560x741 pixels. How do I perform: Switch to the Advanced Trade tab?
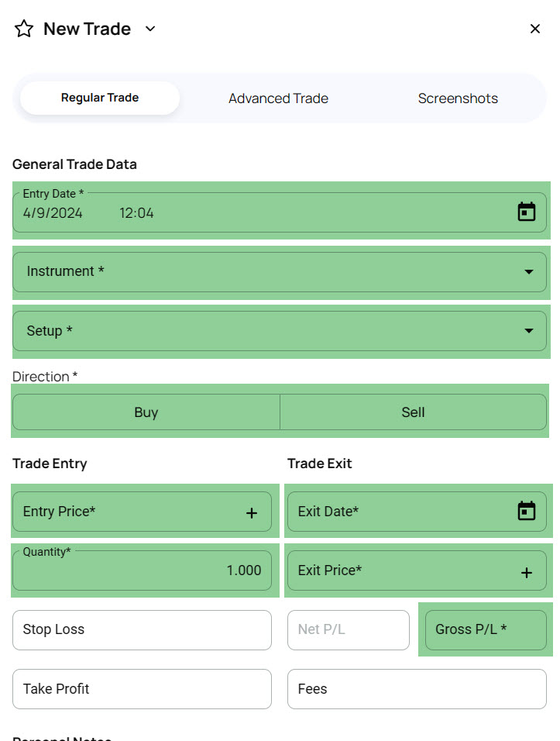click(278, 98)
